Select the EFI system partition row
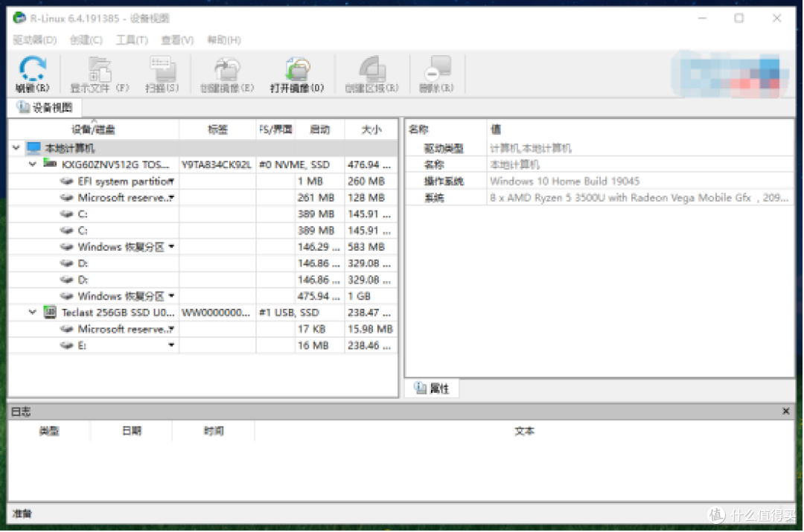The height and width of the screenshot is (532, 804). pos(203,181)
